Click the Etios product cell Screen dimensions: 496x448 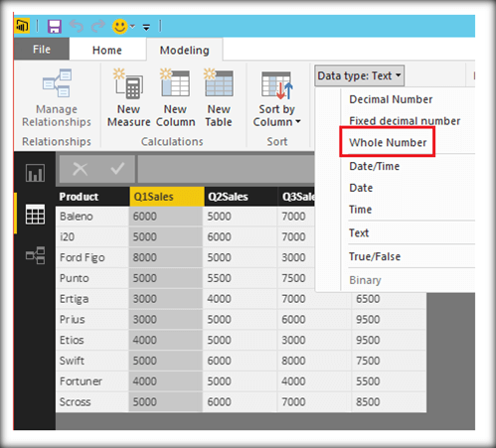[92, 340]
